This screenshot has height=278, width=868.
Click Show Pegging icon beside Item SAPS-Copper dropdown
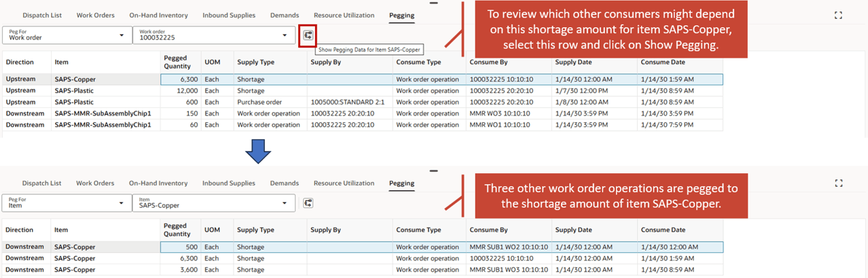pos(308,203)
